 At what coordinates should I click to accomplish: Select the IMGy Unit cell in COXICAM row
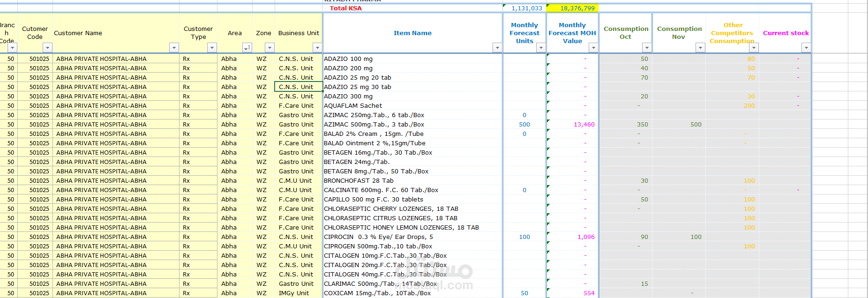[299, 293]
